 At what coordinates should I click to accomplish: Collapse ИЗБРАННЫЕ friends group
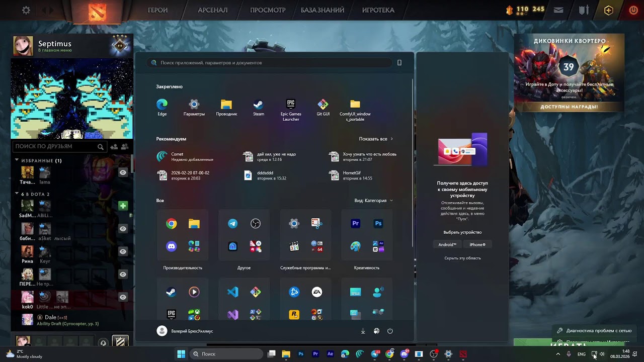tap(17, 160)
